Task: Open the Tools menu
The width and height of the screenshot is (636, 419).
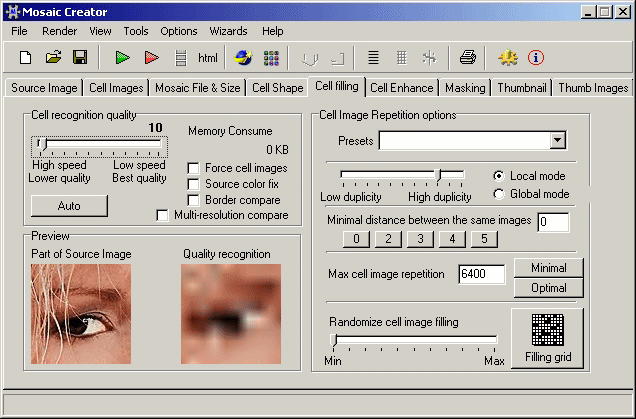Action: pyautogui.click(x=135, y=31)
